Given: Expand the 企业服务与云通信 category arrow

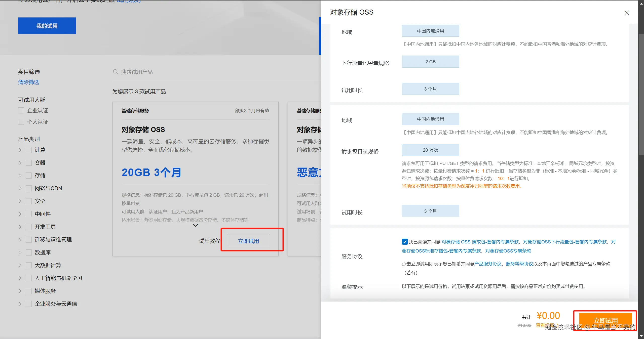Looking at the screenshot, I should click(20, 304).
